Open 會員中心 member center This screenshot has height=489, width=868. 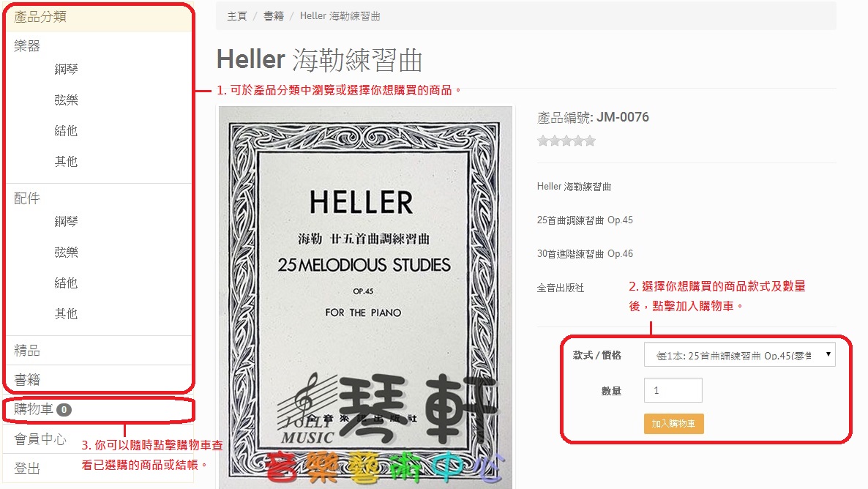pos(40,439)
